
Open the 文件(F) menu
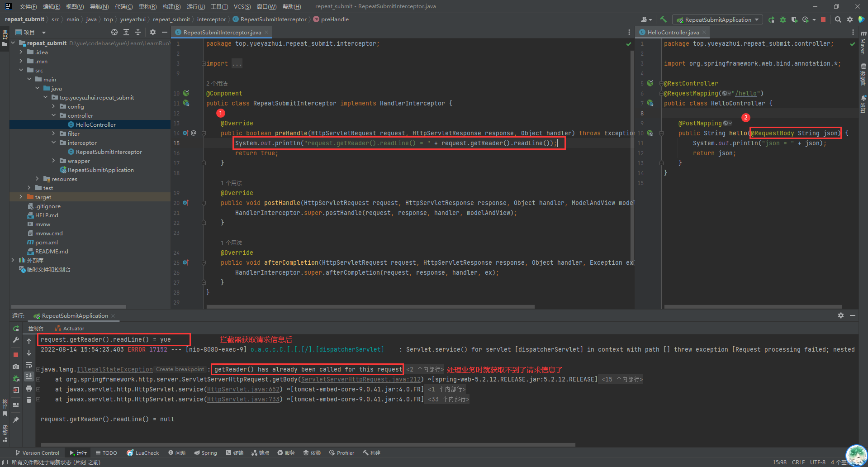(28, 6)
